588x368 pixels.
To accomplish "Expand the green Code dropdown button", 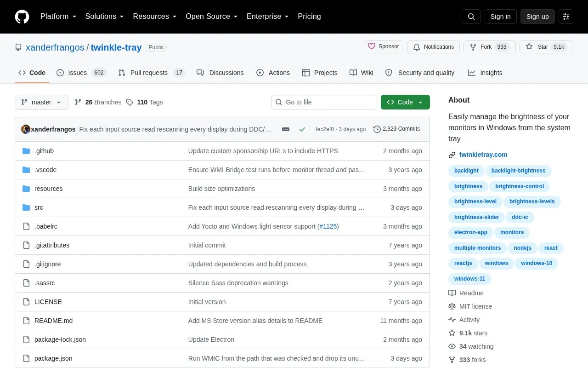I will pyautogui.click(x=405, y=102).
